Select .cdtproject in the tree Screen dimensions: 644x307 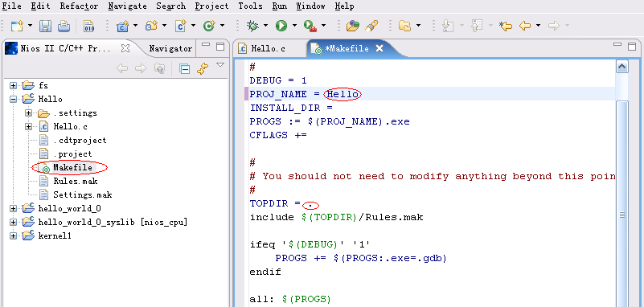[x=80, y=141]
